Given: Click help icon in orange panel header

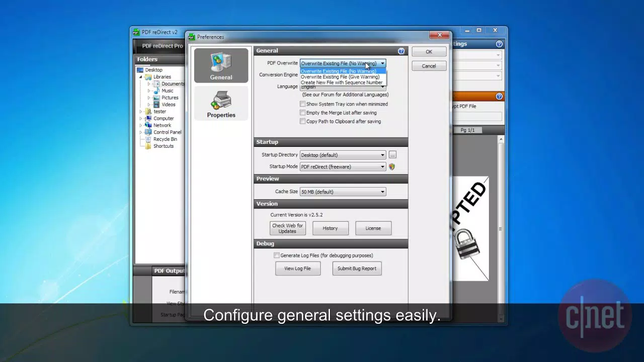Looking at the screenshot, I should pyautogui.click(x=499, y=97).
